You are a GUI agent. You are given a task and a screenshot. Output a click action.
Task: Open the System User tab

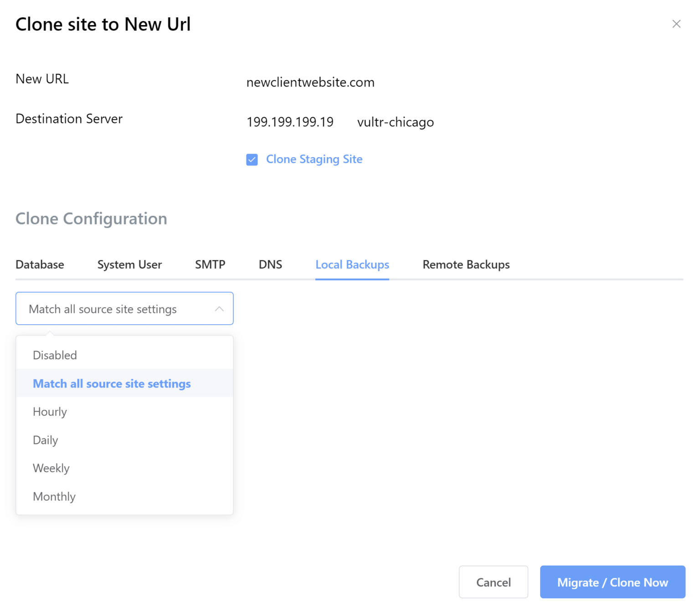point(129,265)
